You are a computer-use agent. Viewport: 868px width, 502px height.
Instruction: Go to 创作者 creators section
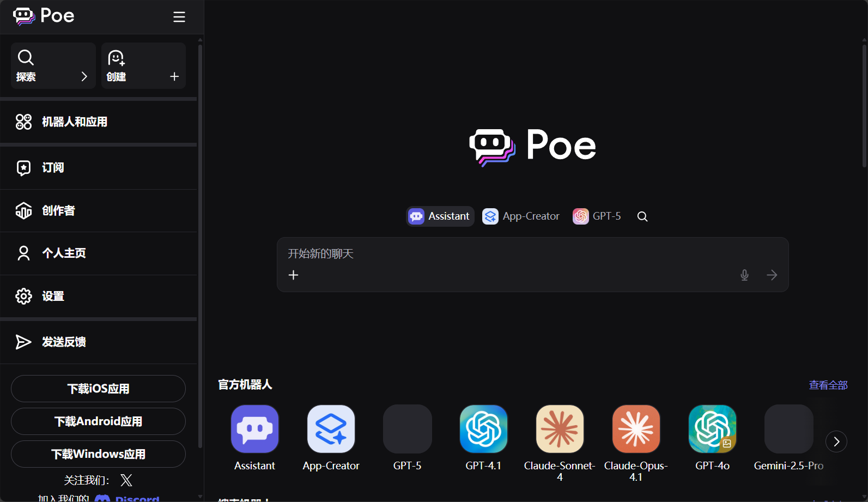[99, 210]
